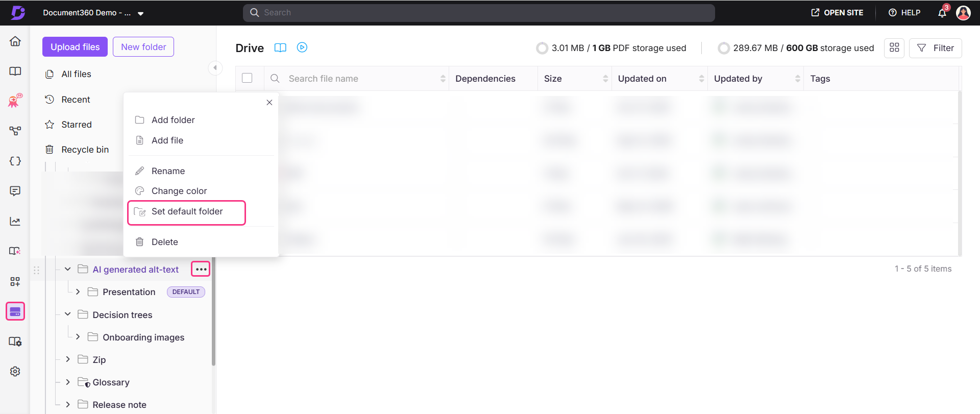Collapse the AI generated alt-text folder
Viewport: 980px width, 414px height.
[x=67, y=269]
